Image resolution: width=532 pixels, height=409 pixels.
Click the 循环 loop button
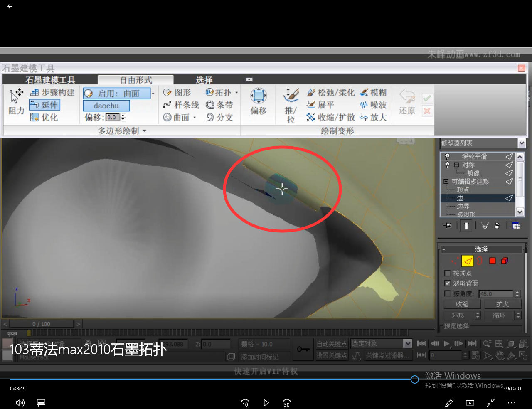pyautogui.click(x=499, y=315)
